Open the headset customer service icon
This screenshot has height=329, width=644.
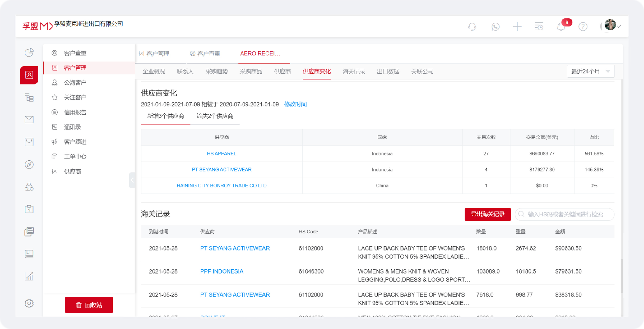(x=472, y=26)
